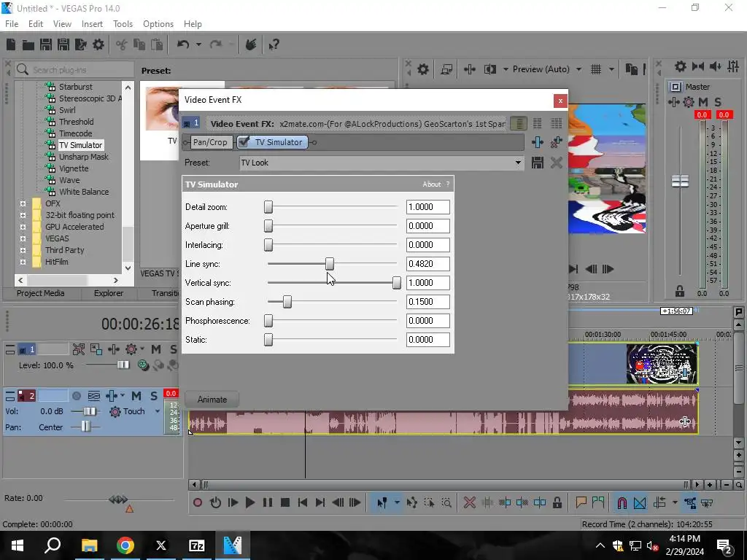Viewport: 747px width, 560px height.
Task: Toggle Automatic Crossfades icon next to magnet
Action: [x=640, y=502]
